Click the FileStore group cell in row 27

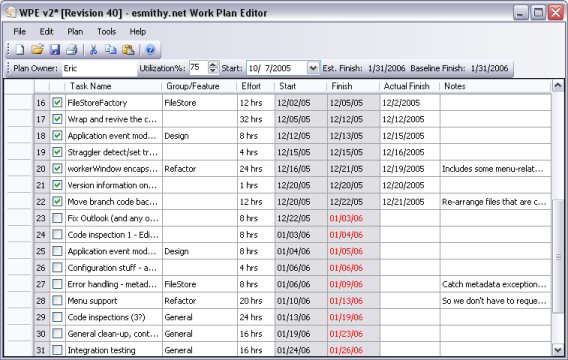tap(200, 284)
